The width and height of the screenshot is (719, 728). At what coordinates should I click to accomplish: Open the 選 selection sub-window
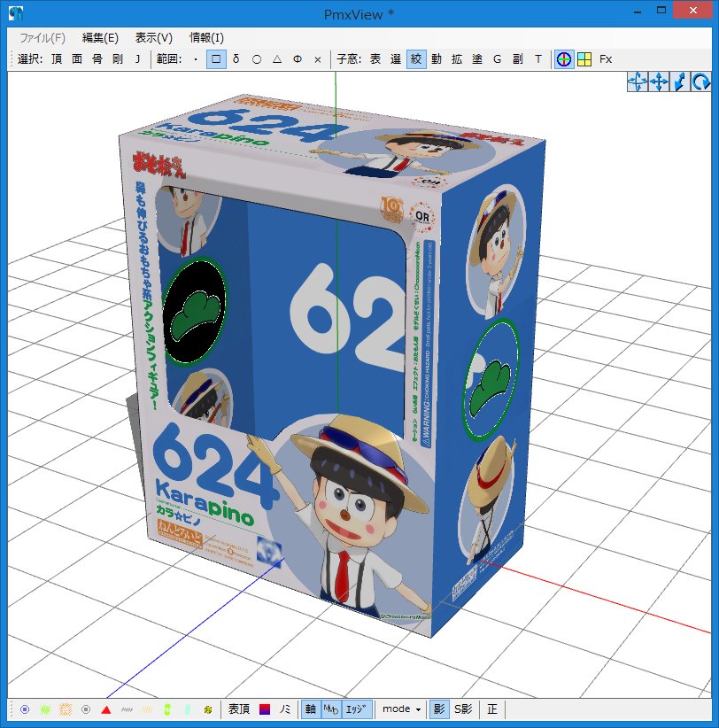[x=396, y=59]
